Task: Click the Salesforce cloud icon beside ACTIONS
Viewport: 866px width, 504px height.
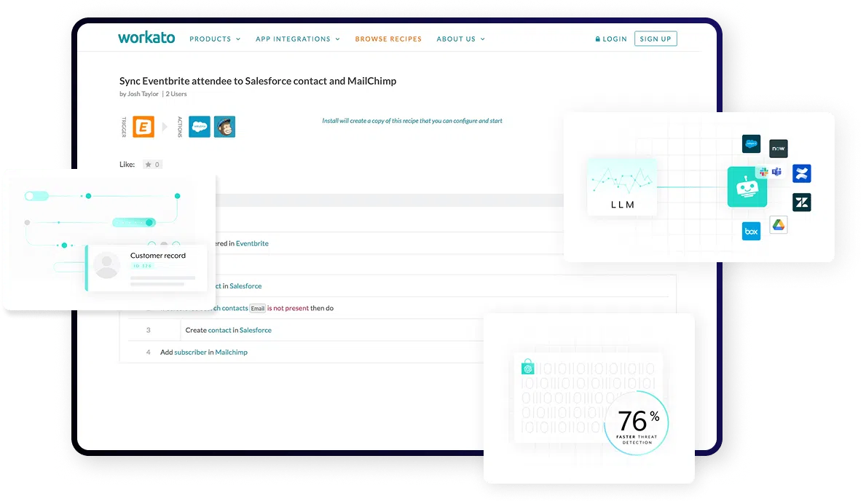Action: click(200, 127)
